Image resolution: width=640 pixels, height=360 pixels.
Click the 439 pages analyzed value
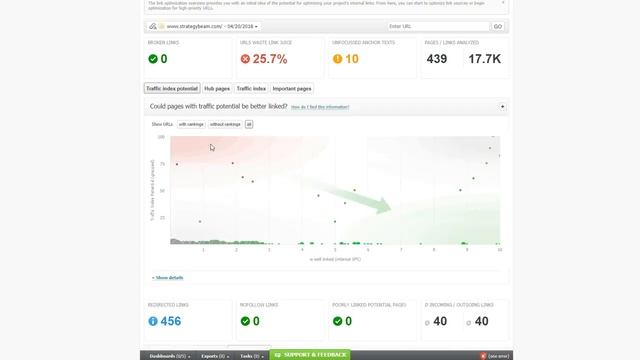point(437,59)
